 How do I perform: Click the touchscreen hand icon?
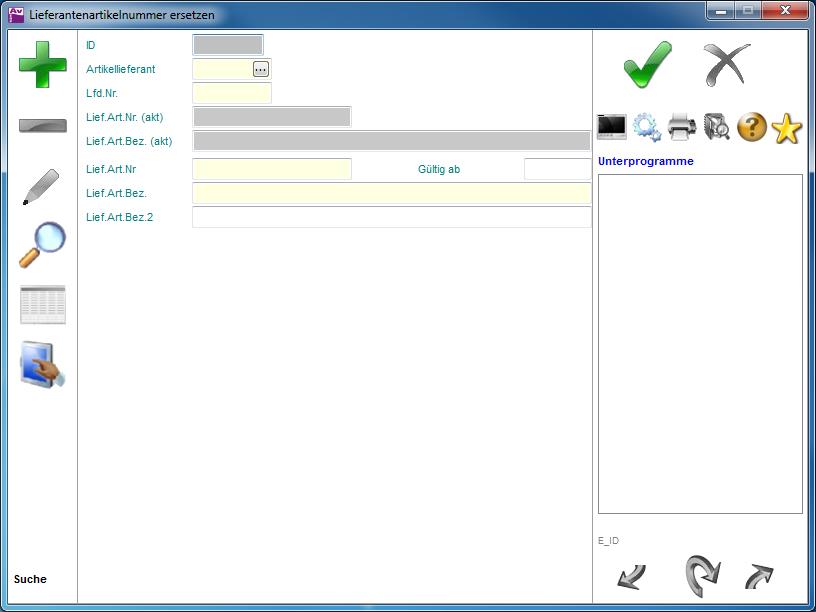43,365
